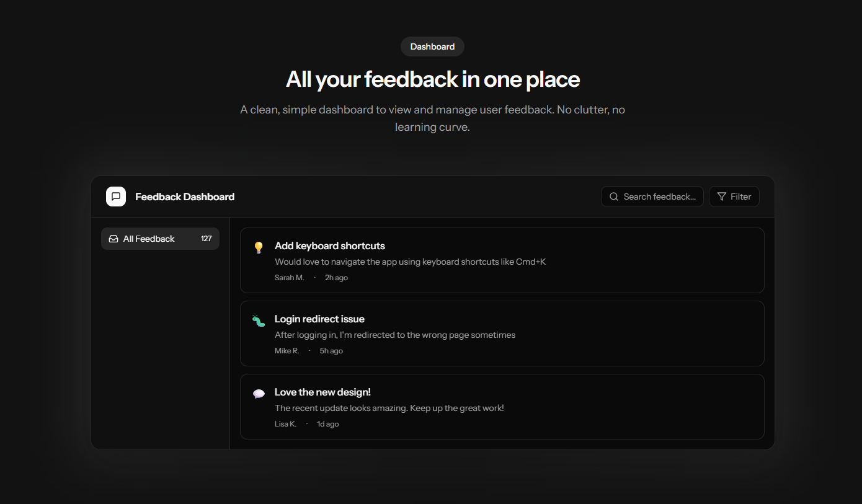Select All Feedback in the sidebar

coord(149,239)
